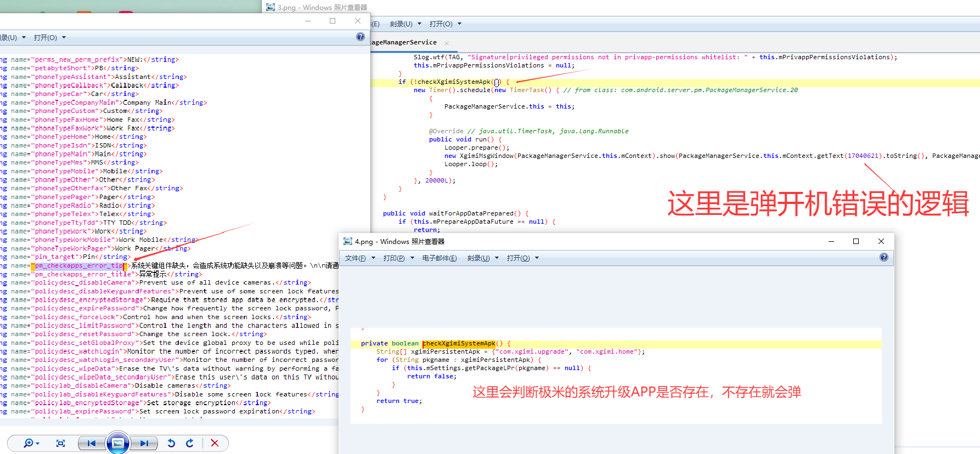Select the 4.png - Windows 照片查看器 title bar
The height and width of the screenshot is (454, 980).
tap(399, 241)
